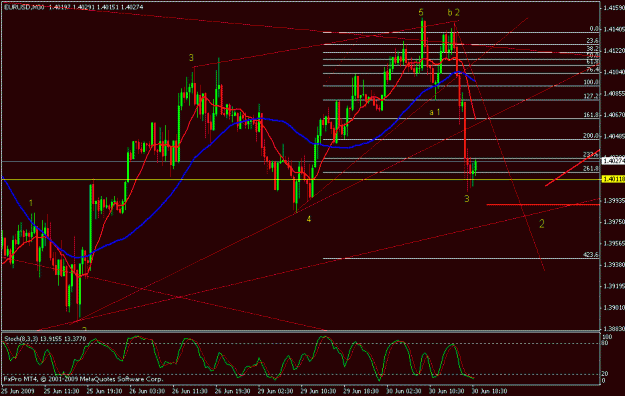
Task: Click the 29 Jun 02:30 time label
Action: 275,391
